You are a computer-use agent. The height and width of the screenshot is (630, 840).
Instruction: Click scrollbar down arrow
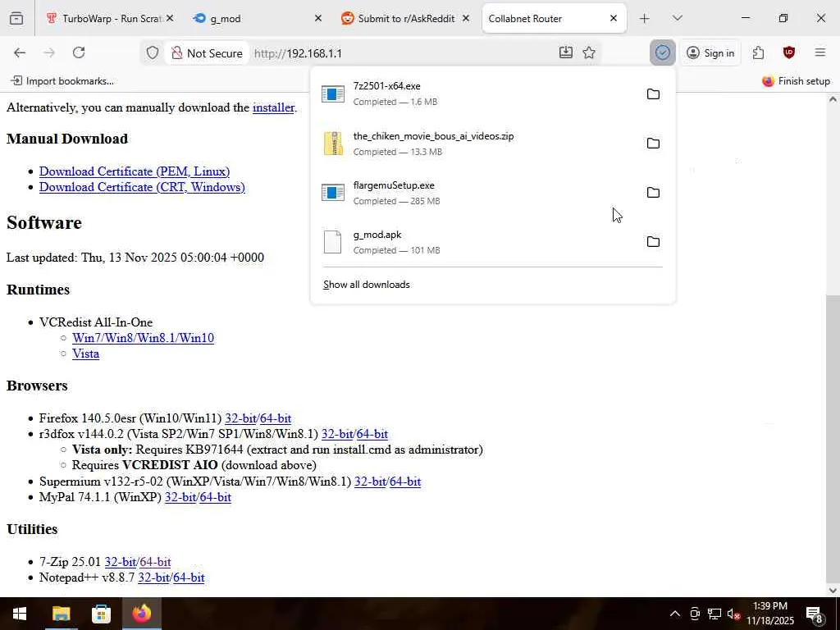point(833,591)
